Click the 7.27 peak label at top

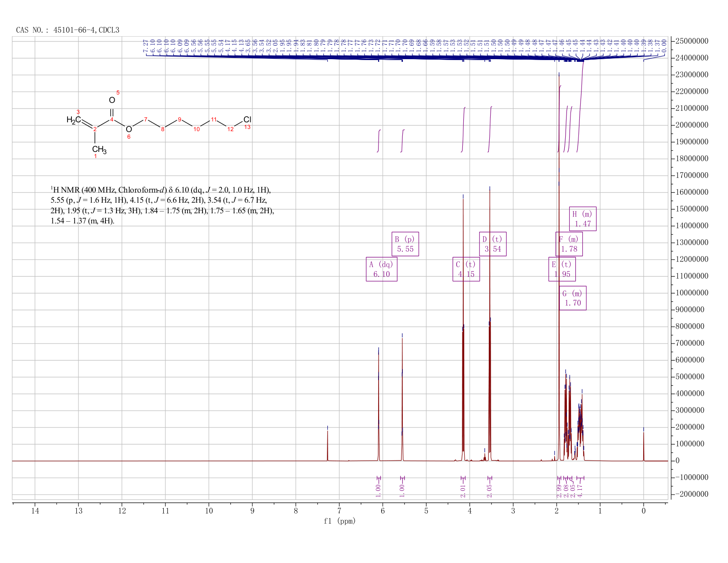tap(146, 46)
